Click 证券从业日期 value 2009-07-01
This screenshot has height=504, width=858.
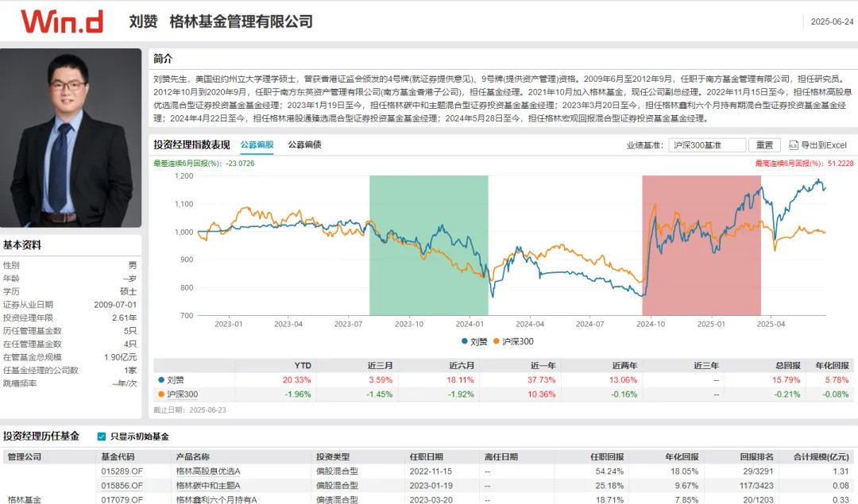point(115,305)
